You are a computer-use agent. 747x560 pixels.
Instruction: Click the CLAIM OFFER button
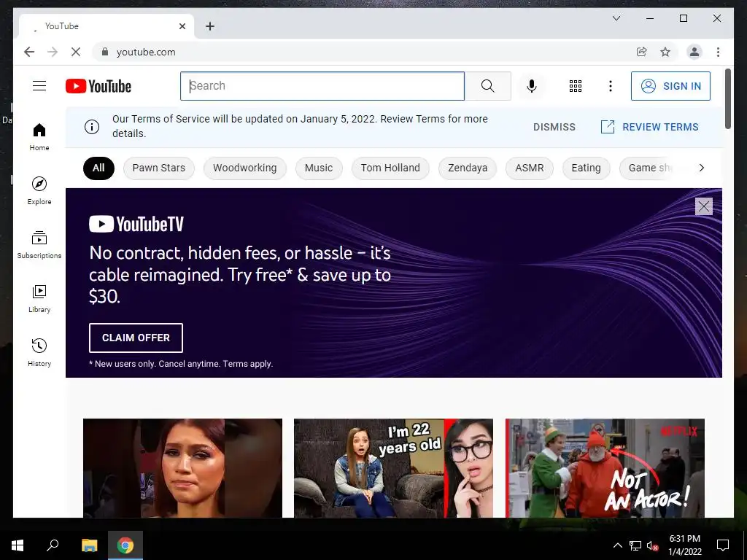(136, 338)
